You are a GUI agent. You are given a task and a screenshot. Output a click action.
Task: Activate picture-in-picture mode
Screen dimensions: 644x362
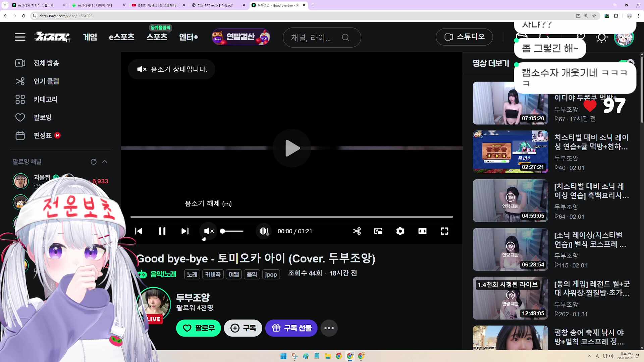click(x=378, y=231)
